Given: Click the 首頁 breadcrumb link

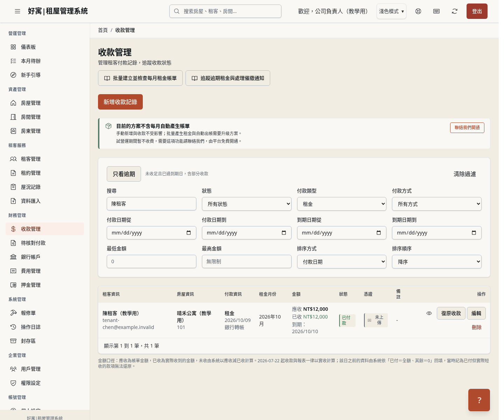Looking at the screenshot, I should (103, 30).
